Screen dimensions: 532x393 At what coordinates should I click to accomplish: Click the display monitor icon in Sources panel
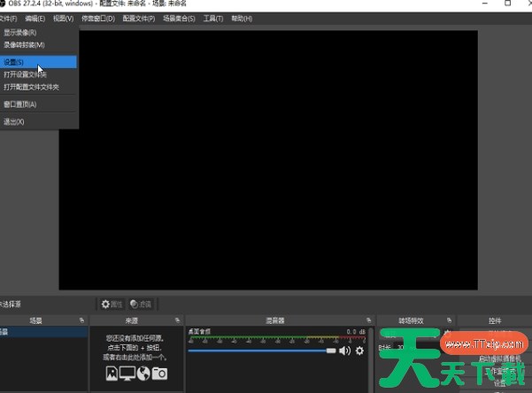(x=128, y=374)
